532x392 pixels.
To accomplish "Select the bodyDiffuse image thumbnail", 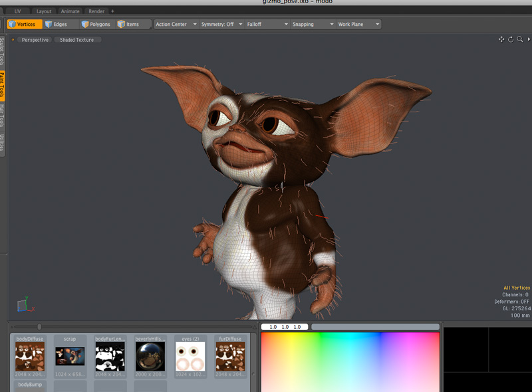I will tap(30, 356).
